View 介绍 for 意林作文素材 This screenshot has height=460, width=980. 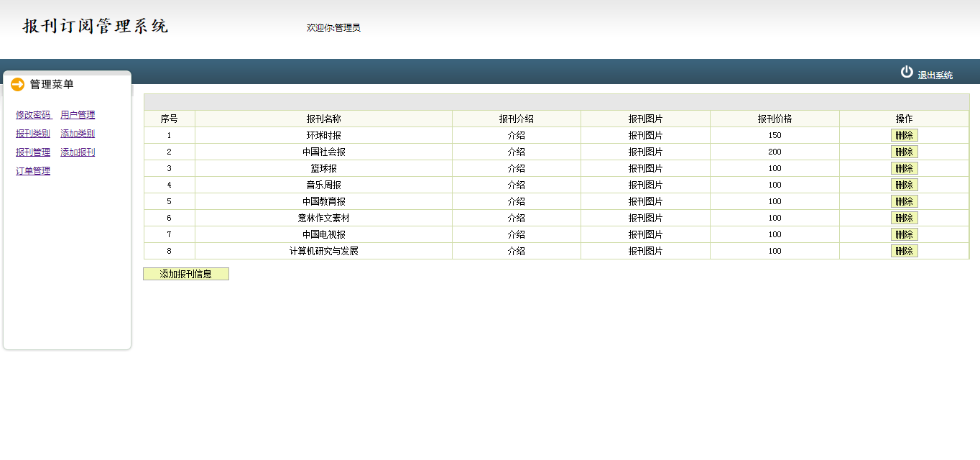click(517, 218)
